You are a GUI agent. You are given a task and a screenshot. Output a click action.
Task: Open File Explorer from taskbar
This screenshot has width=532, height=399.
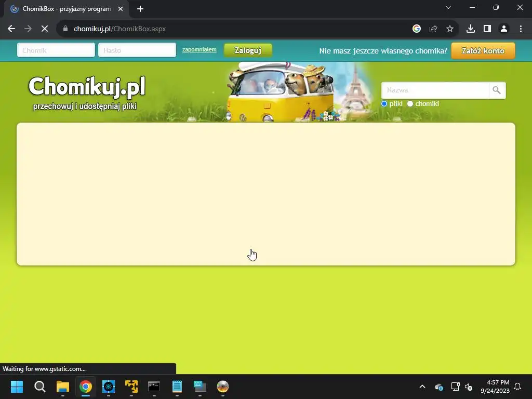[x=63, y=387]
